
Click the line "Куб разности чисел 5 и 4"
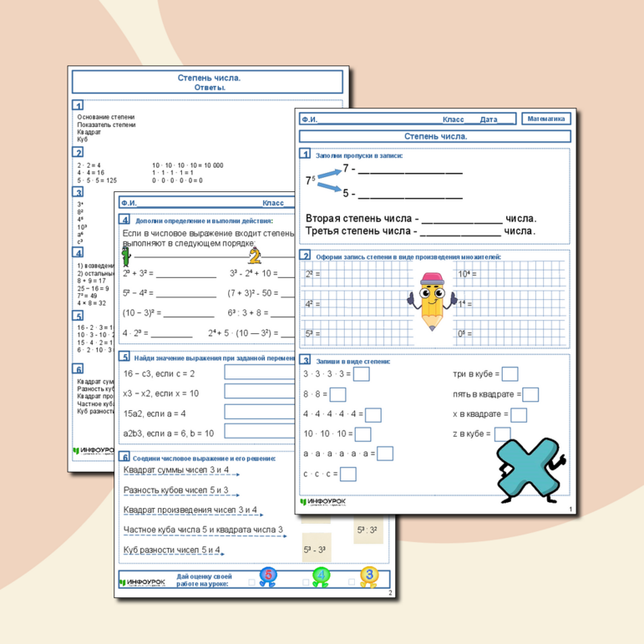pos(172,550)
